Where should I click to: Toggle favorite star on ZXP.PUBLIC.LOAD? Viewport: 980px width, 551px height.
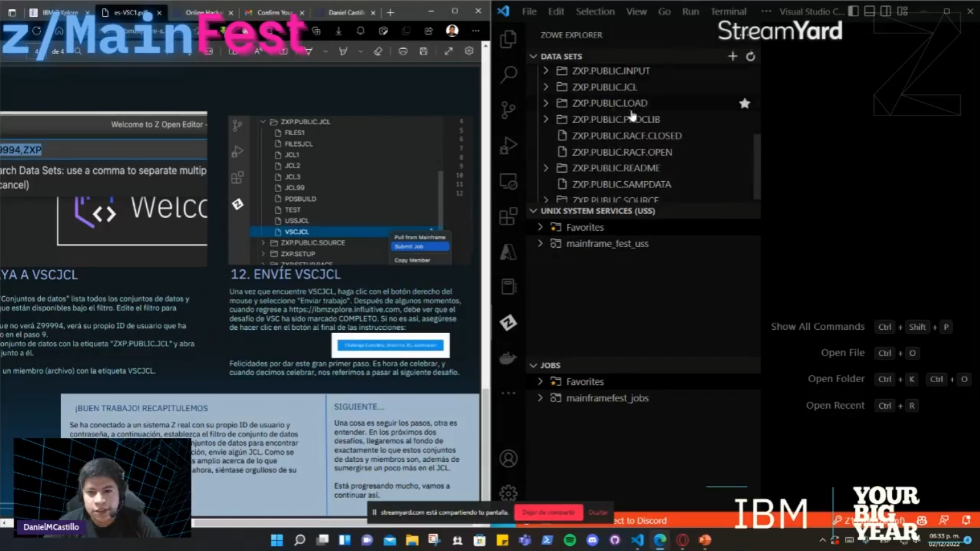coord(745,103)
